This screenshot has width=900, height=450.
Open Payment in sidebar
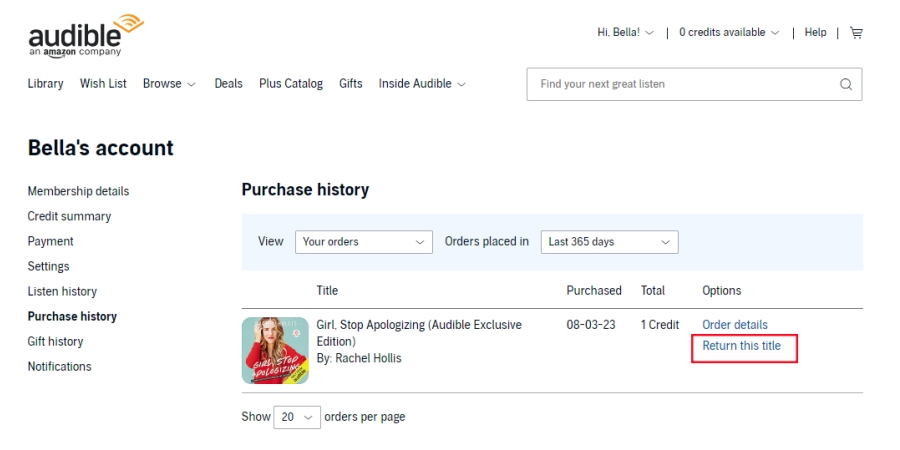pyautogui.click(x=51, y=242)
